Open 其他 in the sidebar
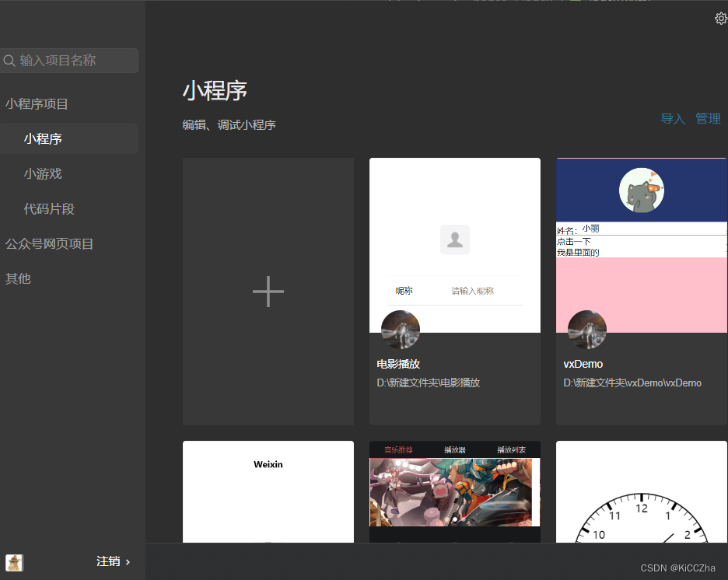 18,278
